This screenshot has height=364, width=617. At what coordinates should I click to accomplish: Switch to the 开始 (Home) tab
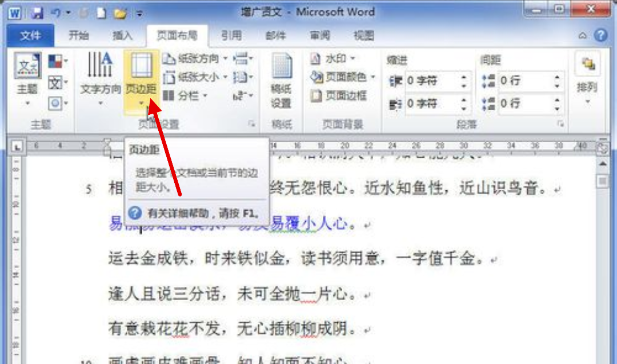[78, 36]
